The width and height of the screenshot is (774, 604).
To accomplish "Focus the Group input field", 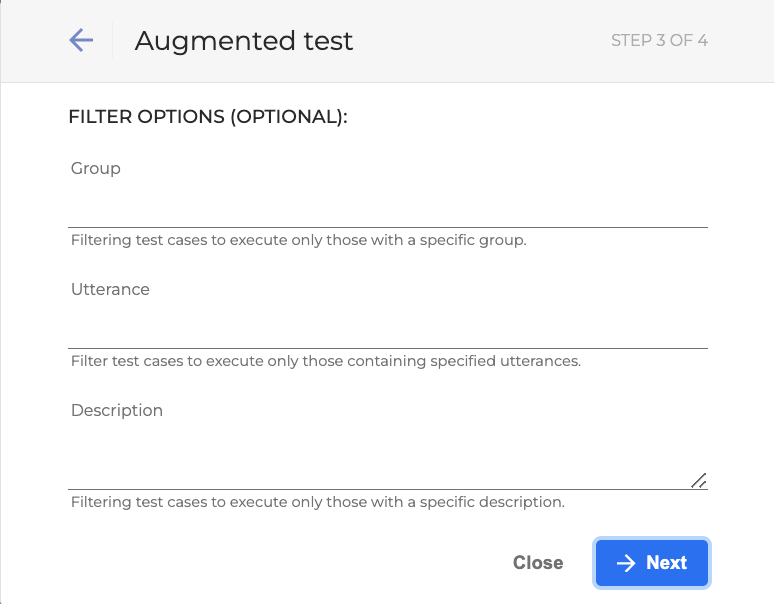I will (388, 208).
